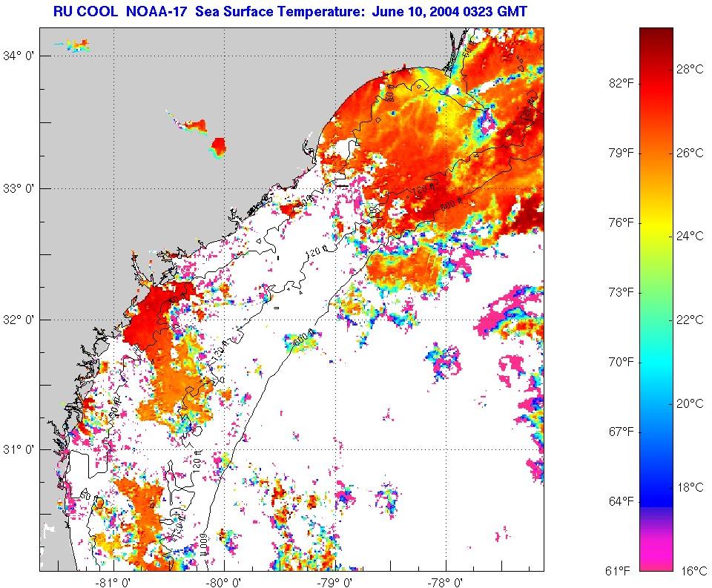
Task: Click the latitude label 34° 0'
Action: click(18, 56)
